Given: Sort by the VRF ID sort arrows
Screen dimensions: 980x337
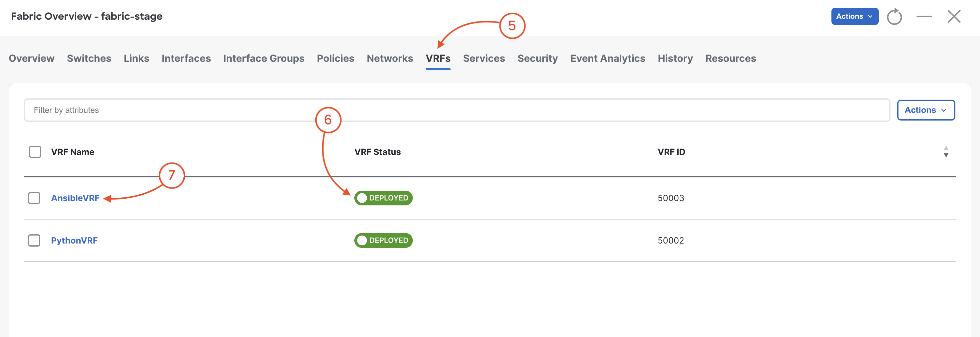Looking at the screenshot, I should [x=946, y=152].
